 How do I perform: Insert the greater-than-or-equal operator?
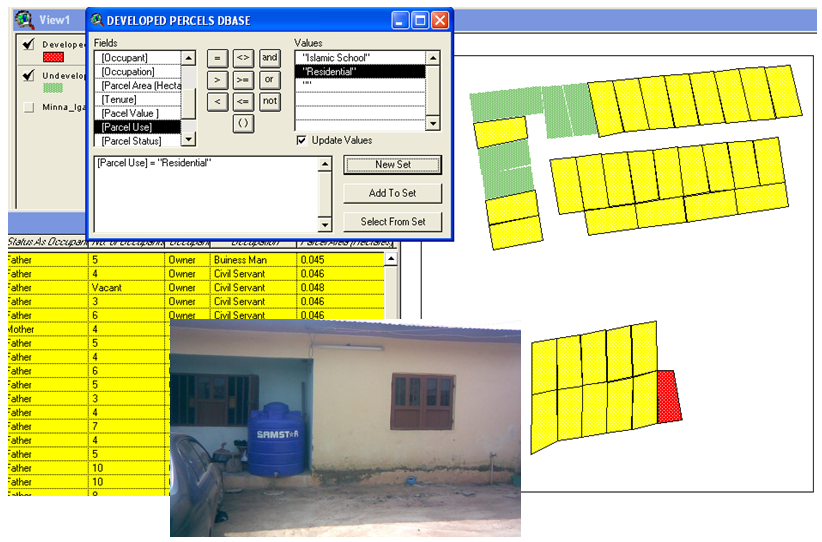pos(243,80)
